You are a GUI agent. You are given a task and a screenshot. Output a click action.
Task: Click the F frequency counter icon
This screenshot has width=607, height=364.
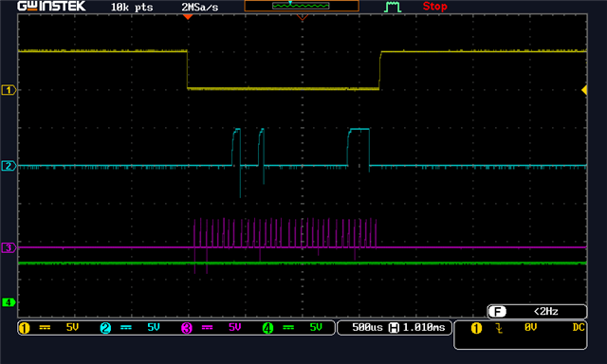(497, 312)
